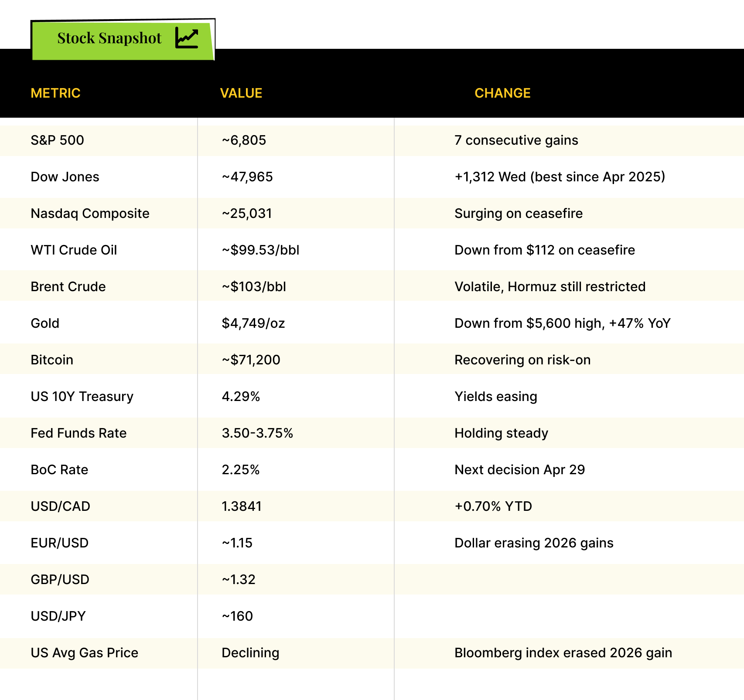Select the USD/JPY label
This screenshot has width=744, height=700.
pos(58,616)
